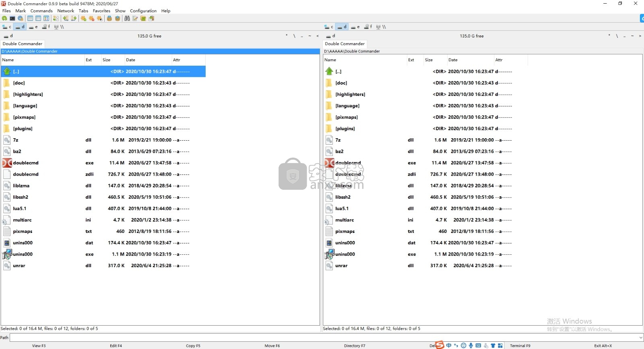Viewport: 644px width, 349px height.
Task: Click the View F3 button
Action: (39, 346)
